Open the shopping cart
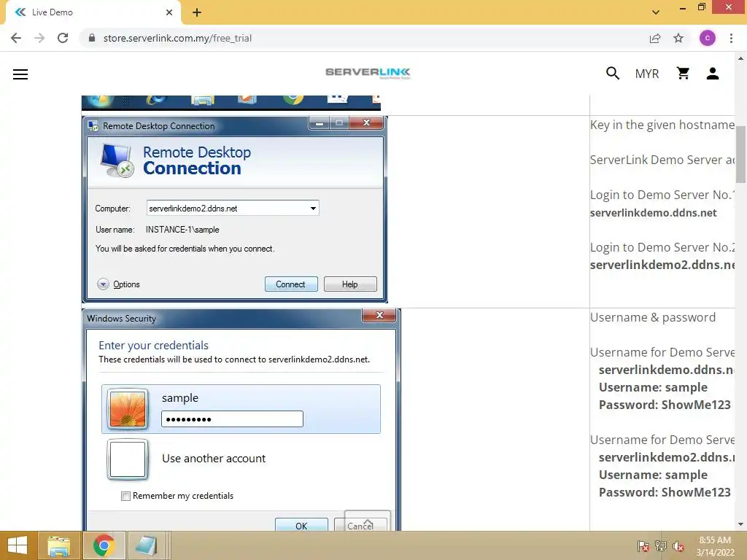This screenshot has width=747, height=560. click(683, 74)
